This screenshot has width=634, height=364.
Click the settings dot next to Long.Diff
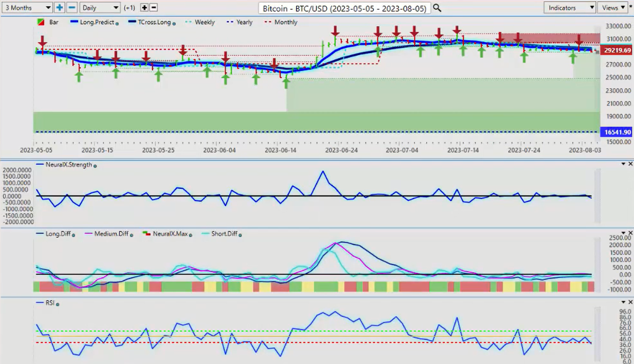point(74,235)
